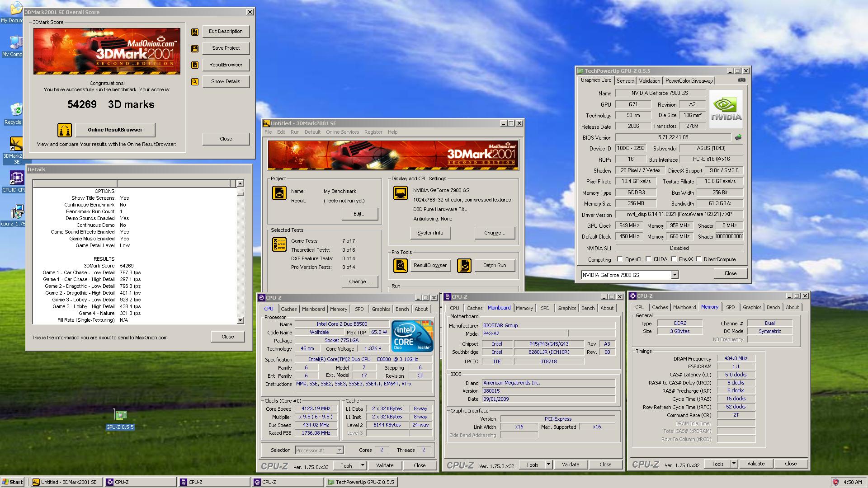Enable the DirectCompute checkbox in GPU-Z

pyautogui.click(x=698, y=259)
